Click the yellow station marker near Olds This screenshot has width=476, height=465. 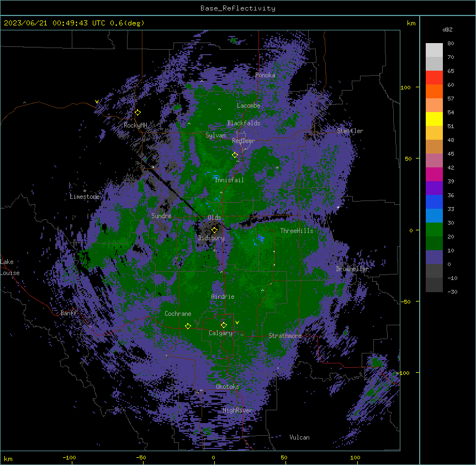coord(214,230)
